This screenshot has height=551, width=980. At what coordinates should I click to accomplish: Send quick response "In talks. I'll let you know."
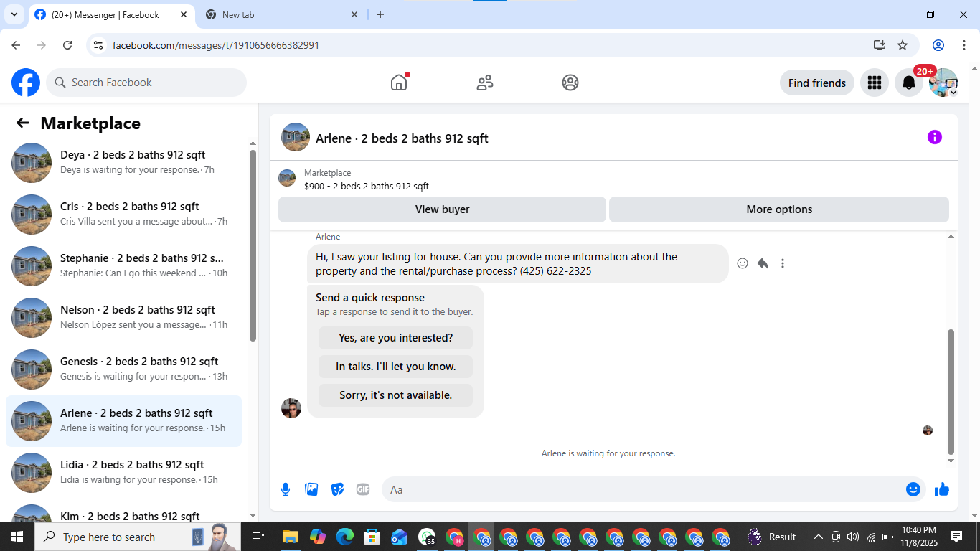(396, 367)
